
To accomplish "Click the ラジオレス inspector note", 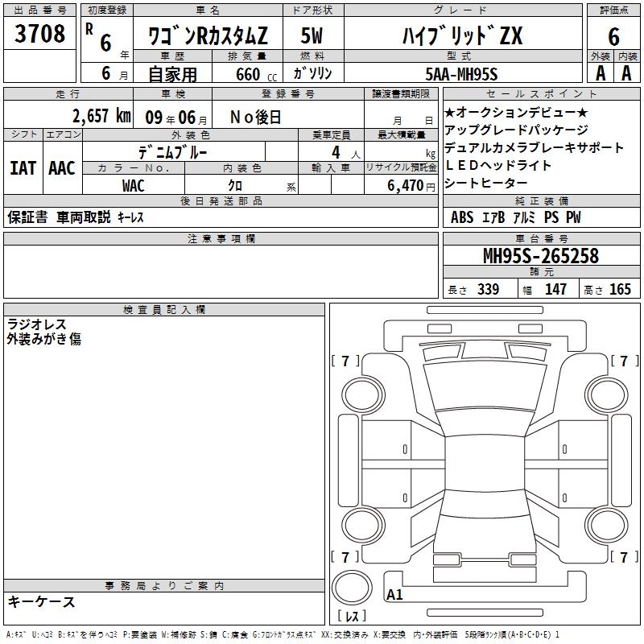I will (37, 324).
